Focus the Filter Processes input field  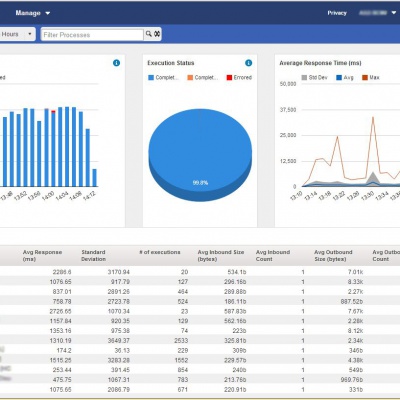click(x=92, y=35)
